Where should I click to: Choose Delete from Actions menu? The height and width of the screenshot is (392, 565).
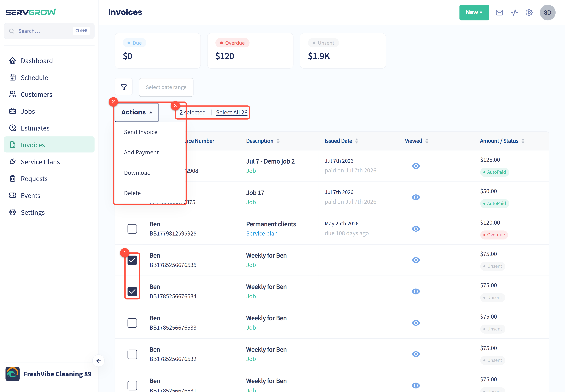[132, 193]
